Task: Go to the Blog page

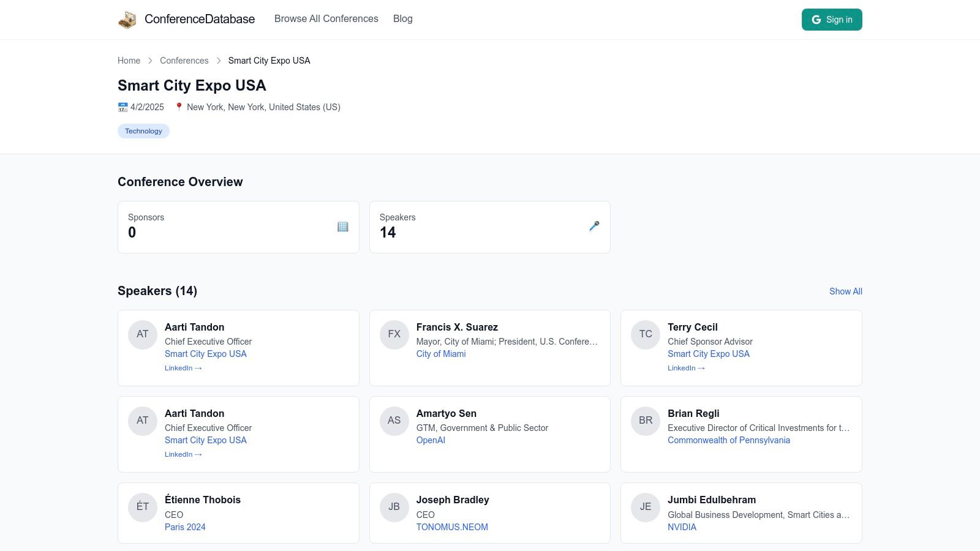Action: 402,19
